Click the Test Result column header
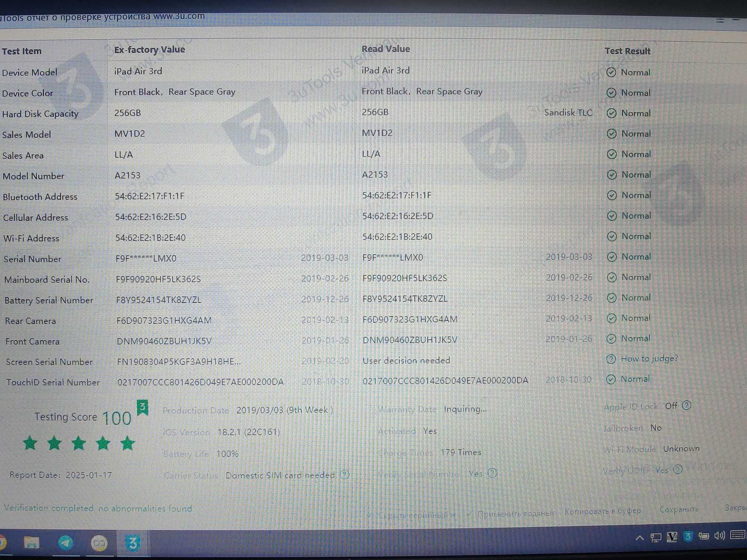747x560 pixels. tap(627, 51)
